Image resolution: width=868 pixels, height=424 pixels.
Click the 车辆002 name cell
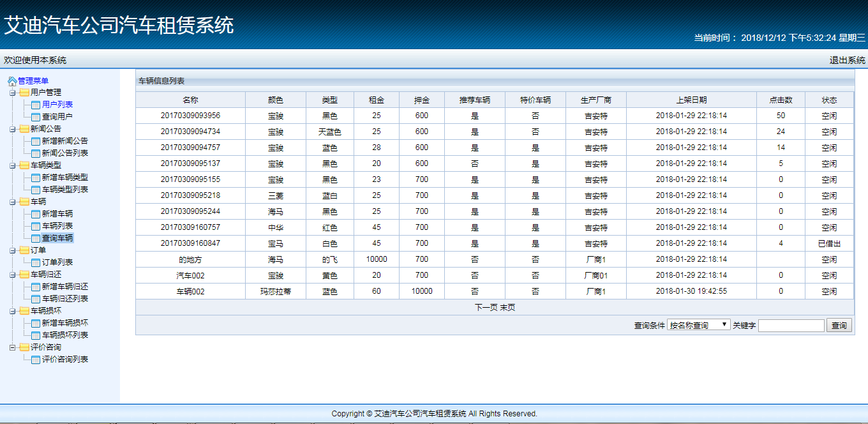(x=190, y=291)
